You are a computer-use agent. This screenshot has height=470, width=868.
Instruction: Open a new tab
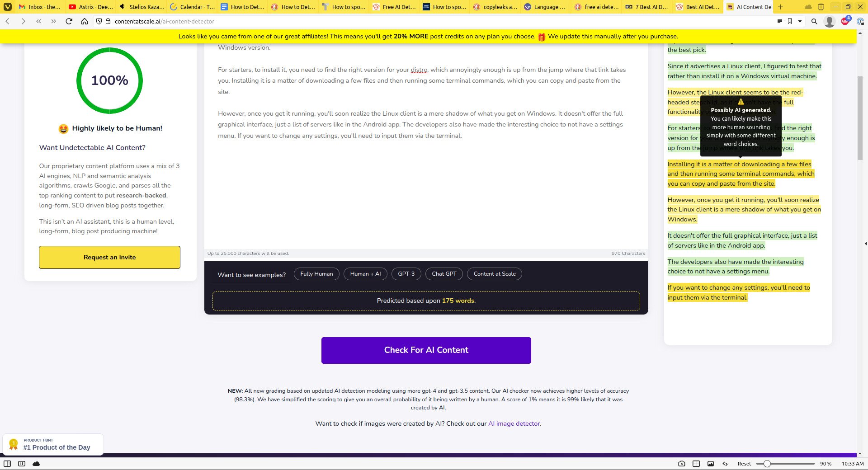coord(780,7)
